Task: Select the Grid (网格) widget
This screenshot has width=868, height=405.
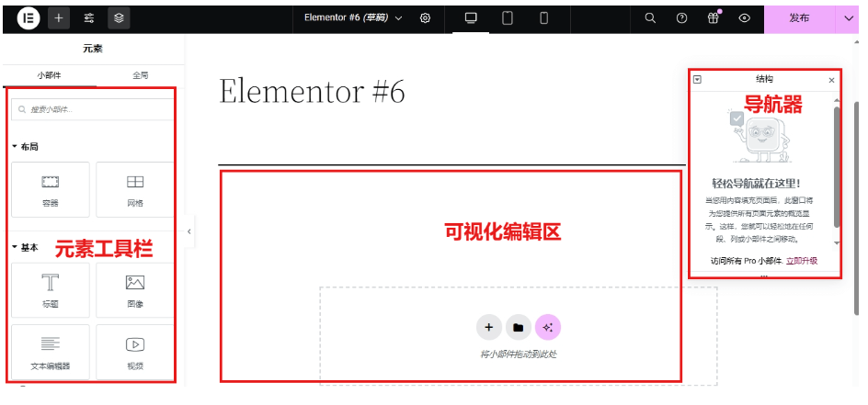Action: click(x=135, y=189)
